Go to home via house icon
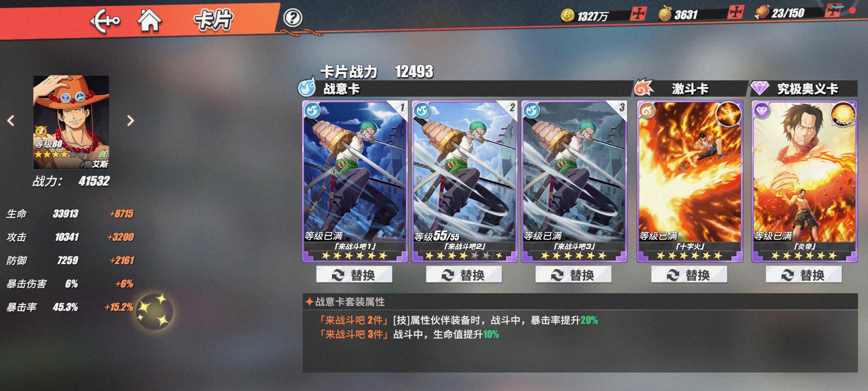Viewport: 868px width, 391px height. [149, 20]
